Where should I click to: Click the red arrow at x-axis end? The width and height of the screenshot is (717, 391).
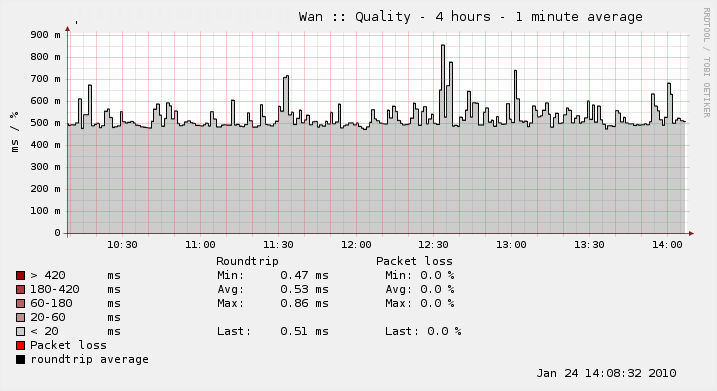[691, 234]
